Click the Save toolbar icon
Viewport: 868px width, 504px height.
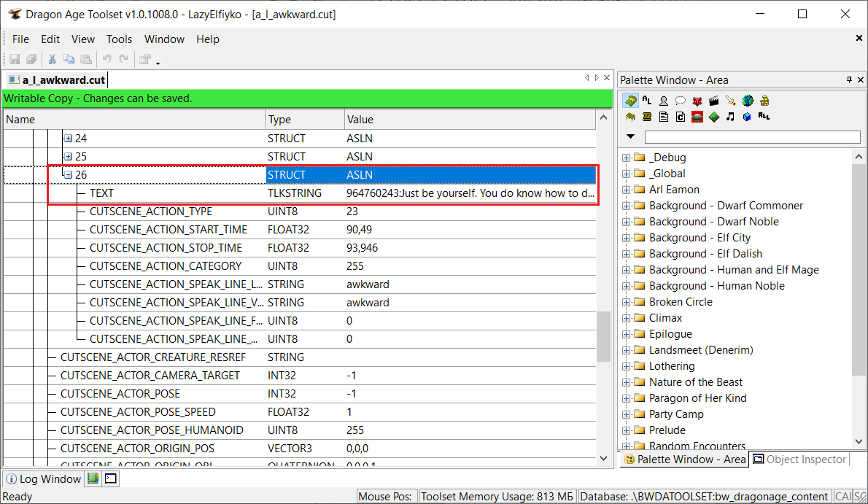coord(15,59)
